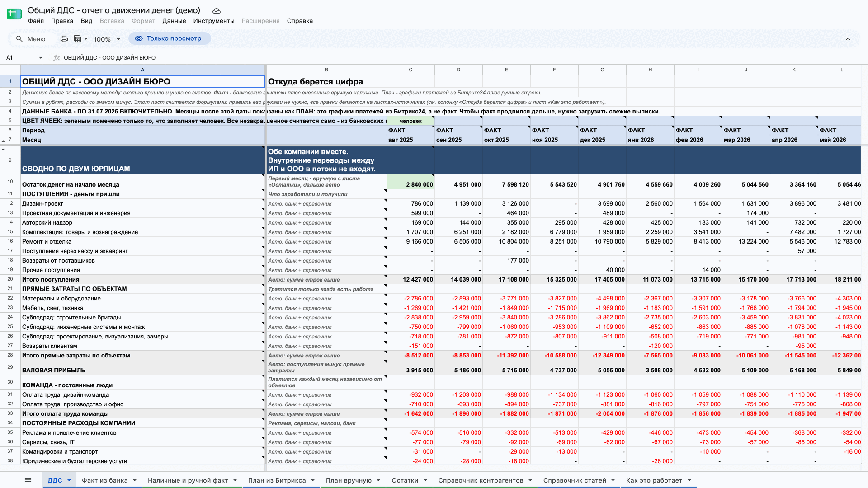The height and width of the screenshot is (488, 868).
Task: Open the Вид menu
Action: tap(86, 21)
